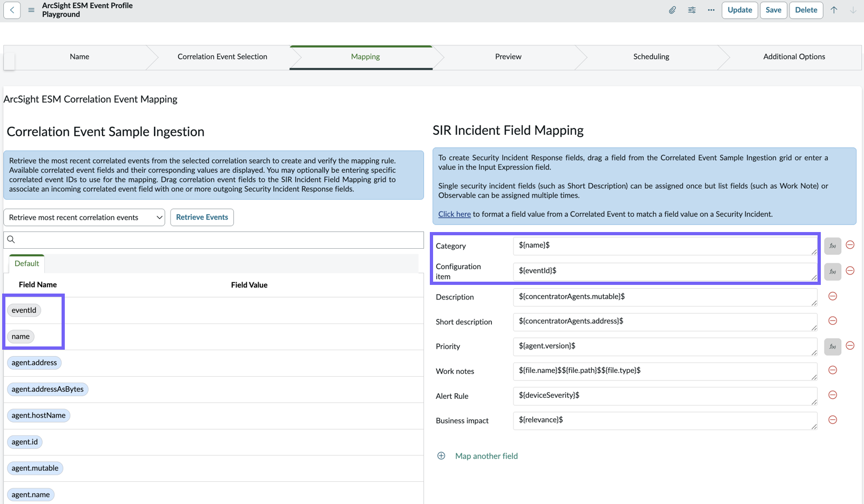The width and height of the screenshot is (864, 504).
Task: Focus the correlation field search box
Action: 214,240
